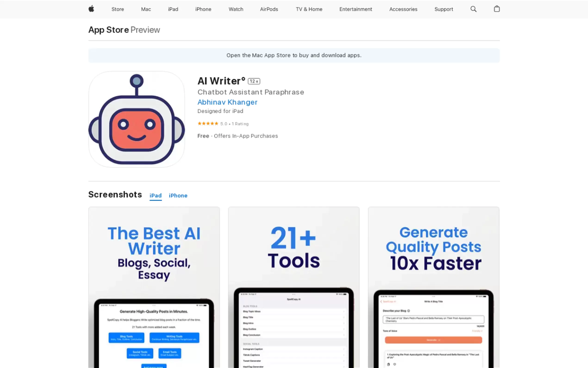
Task: Switch to iPad screenshots tab
Action: point(156,195)
